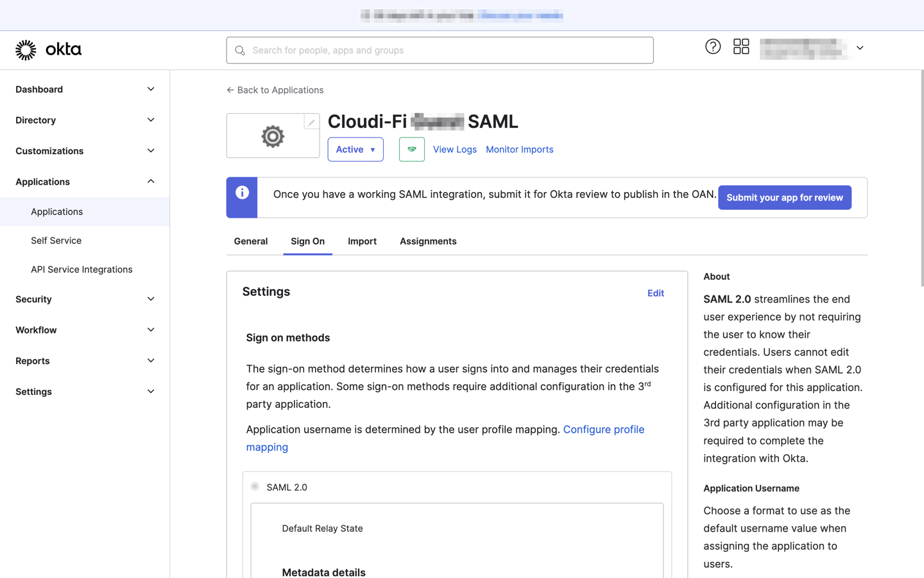This screenshot has width=924, height=578.
Task: Click Submit your app for review
Action: (784, 197)
